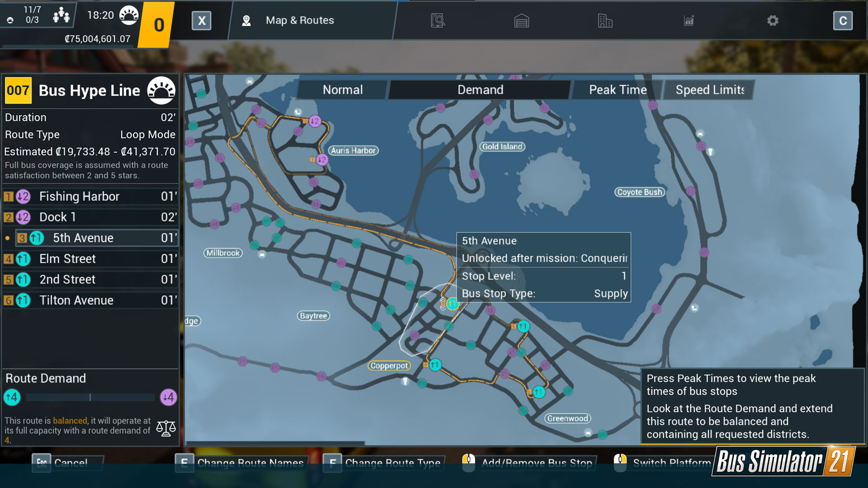Click the Gold Island district label
Image resolution: width=868 pixels, height=488 pixels.
pos(502,146)
